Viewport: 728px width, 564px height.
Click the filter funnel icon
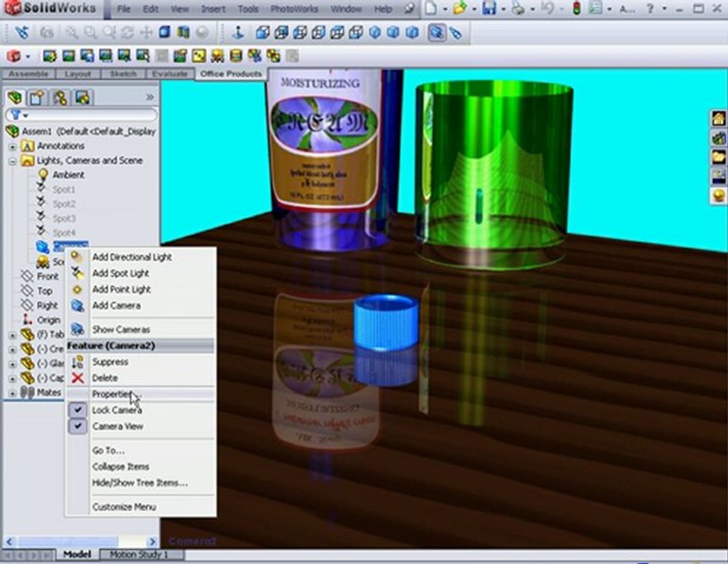click(x=16, y=115)
